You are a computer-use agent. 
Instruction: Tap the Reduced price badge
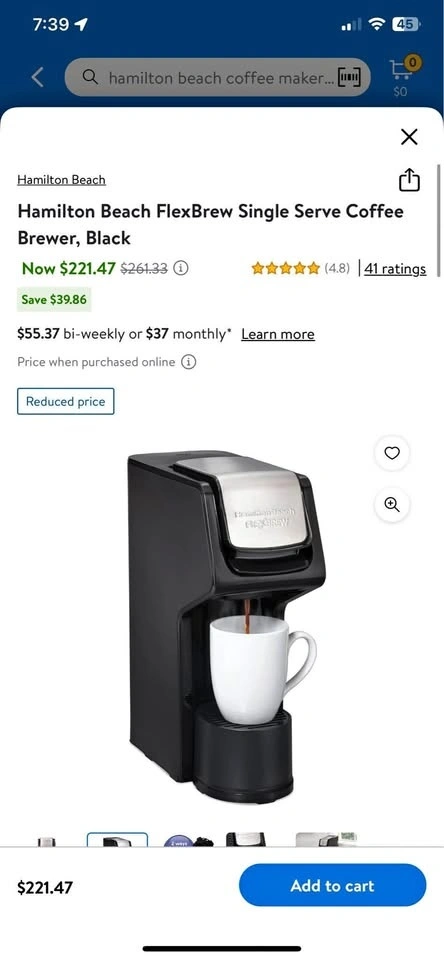click(66, 402)
